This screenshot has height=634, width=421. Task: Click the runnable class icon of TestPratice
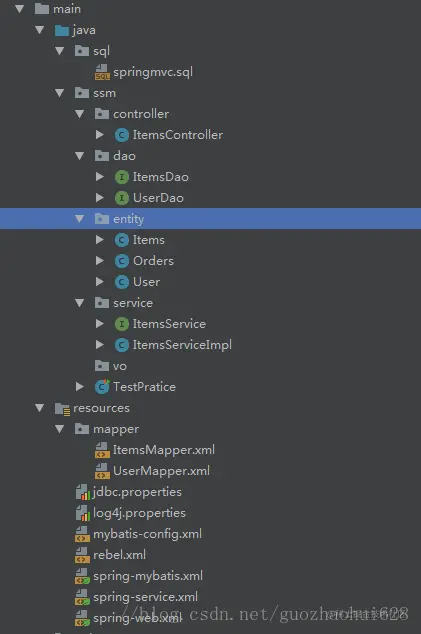coord(102,387)
